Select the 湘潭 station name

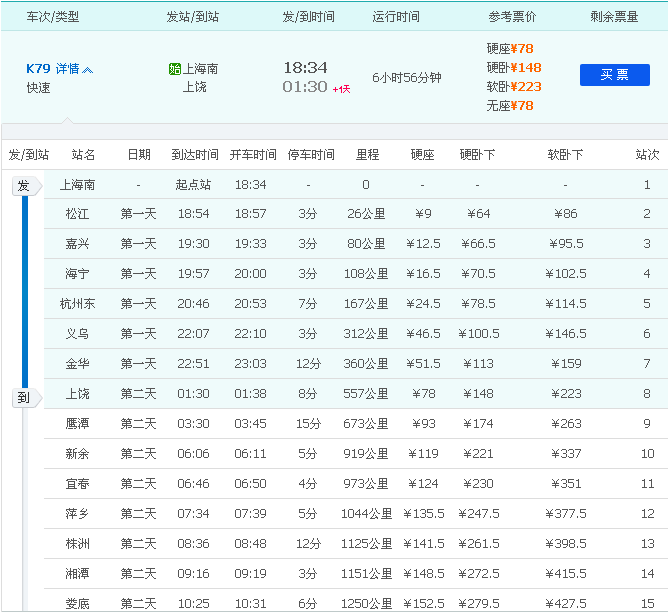tap(77, 573)
